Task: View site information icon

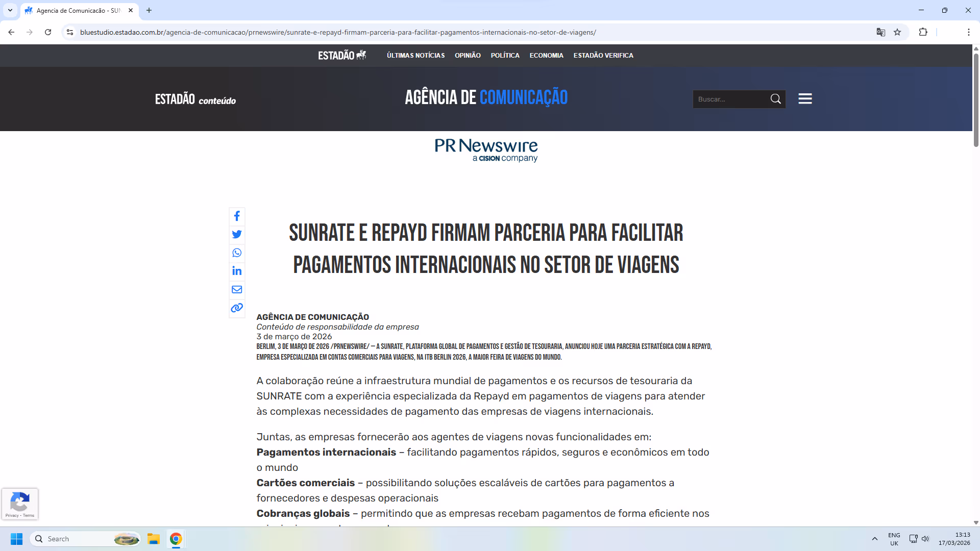Action: (x=70, y=32)
